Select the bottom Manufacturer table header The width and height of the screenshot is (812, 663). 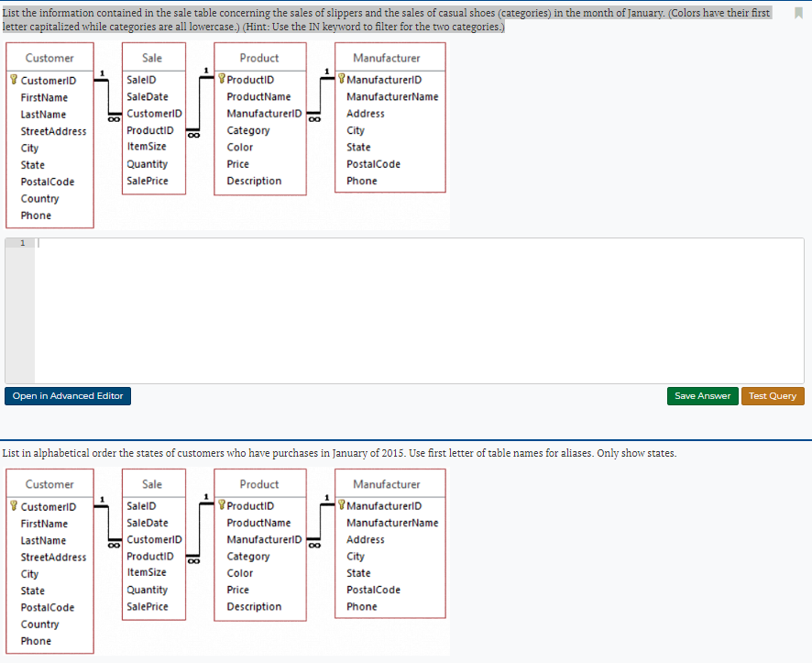pos(390,484)
